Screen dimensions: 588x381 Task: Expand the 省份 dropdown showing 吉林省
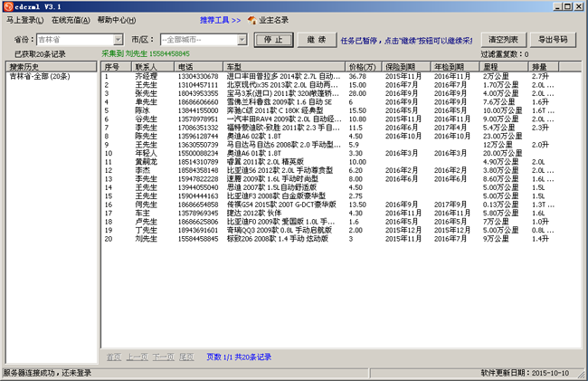[119, 40]
